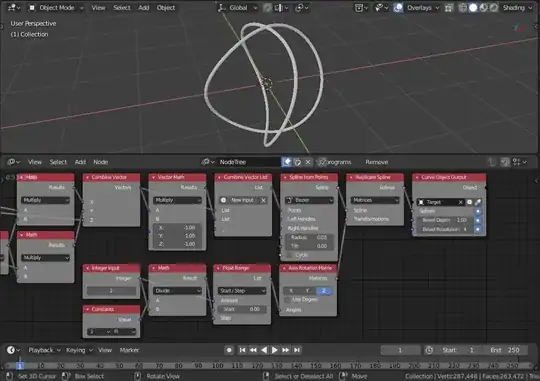540x381 pixels.
Task: Open the timeline Playback menu
Action: coord(44,350)
